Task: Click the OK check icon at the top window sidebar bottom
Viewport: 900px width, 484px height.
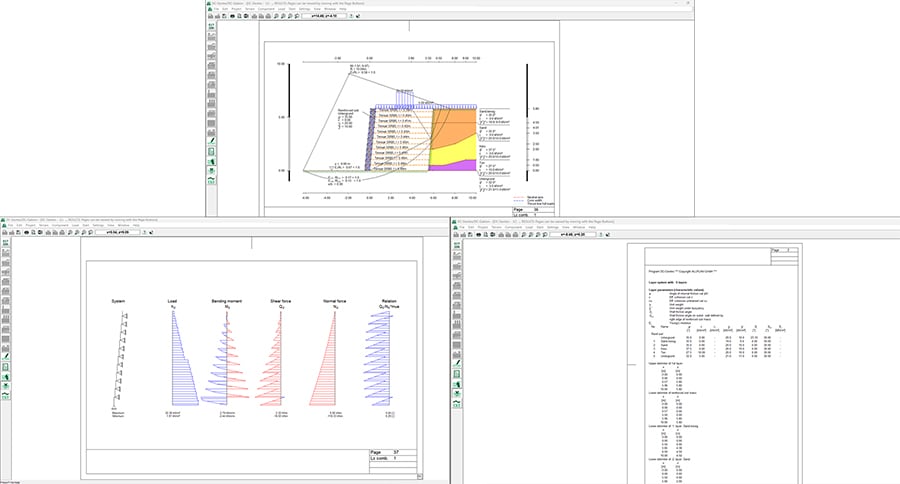Action: click(211, 180)
